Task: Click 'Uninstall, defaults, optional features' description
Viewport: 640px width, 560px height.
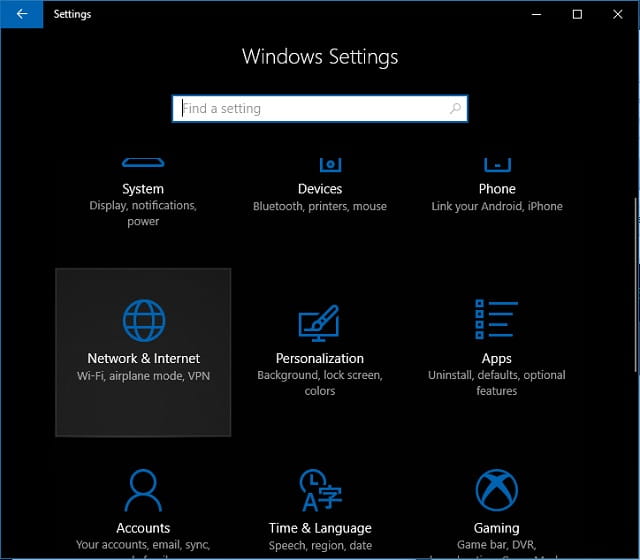Action: point(497,383)
